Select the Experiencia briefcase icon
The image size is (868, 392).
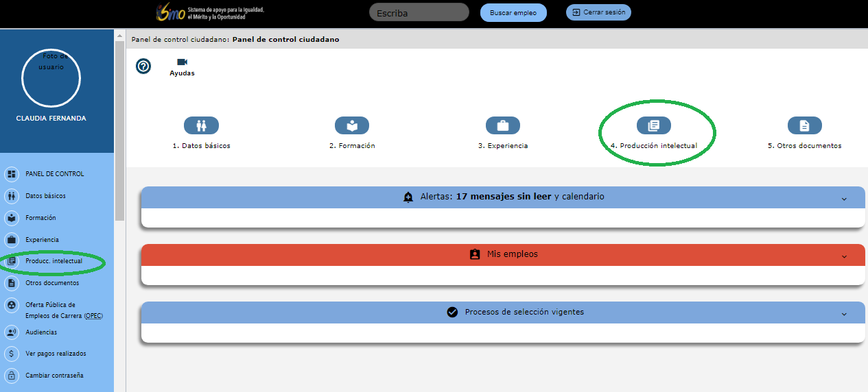tap(502, 125)
